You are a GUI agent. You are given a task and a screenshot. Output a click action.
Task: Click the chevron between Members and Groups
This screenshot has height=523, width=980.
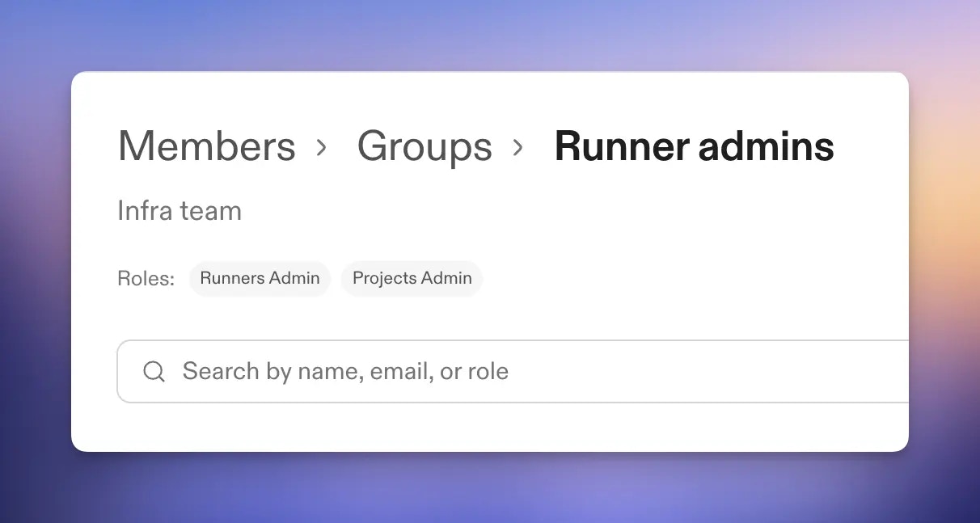(x=323, y=148)
